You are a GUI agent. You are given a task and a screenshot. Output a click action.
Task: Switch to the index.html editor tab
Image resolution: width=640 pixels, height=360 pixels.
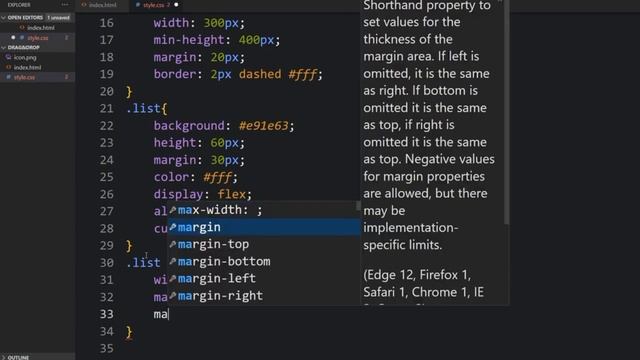(x=99, y=5)
